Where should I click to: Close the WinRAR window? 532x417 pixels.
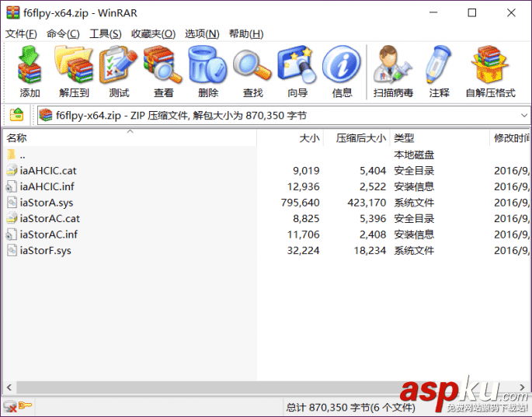(x=511, y=12)
